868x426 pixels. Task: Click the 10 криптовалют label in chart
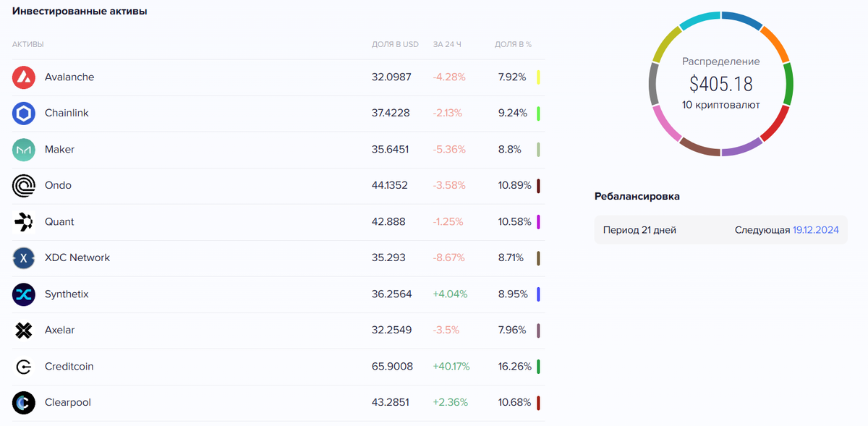(720, 105)
